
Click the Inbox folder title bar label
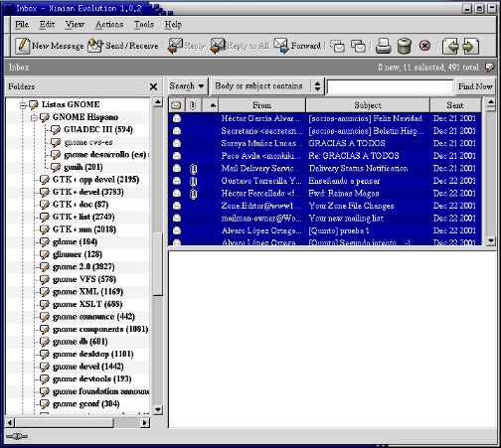(19, 68)
